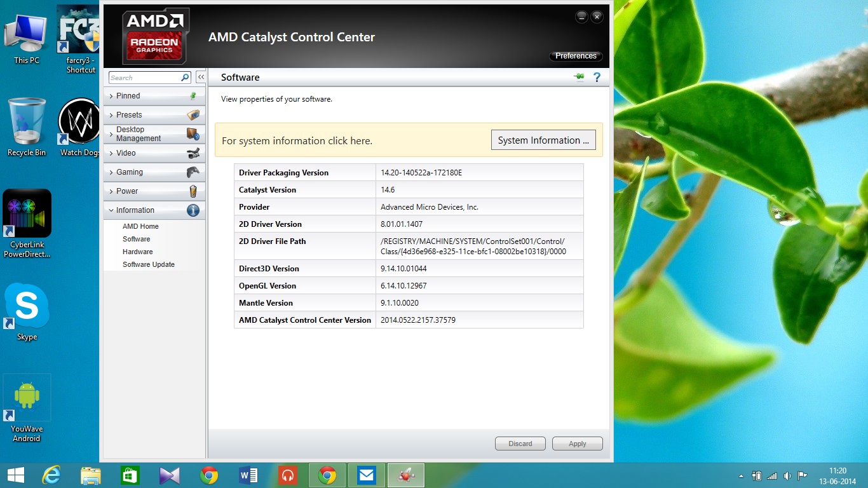The width and height of the screenshot is (868, 488).
Task: Click in the Search input field
Action: point(144,78)
